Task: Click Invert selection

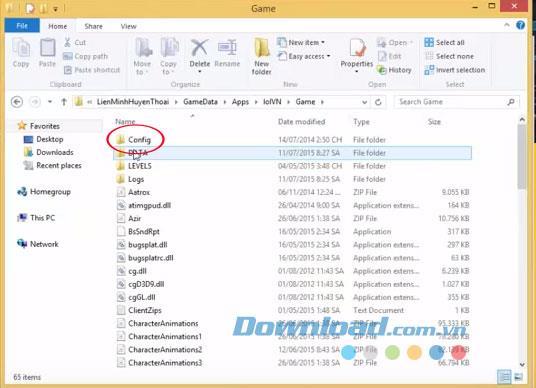Action: click(455, 70)
